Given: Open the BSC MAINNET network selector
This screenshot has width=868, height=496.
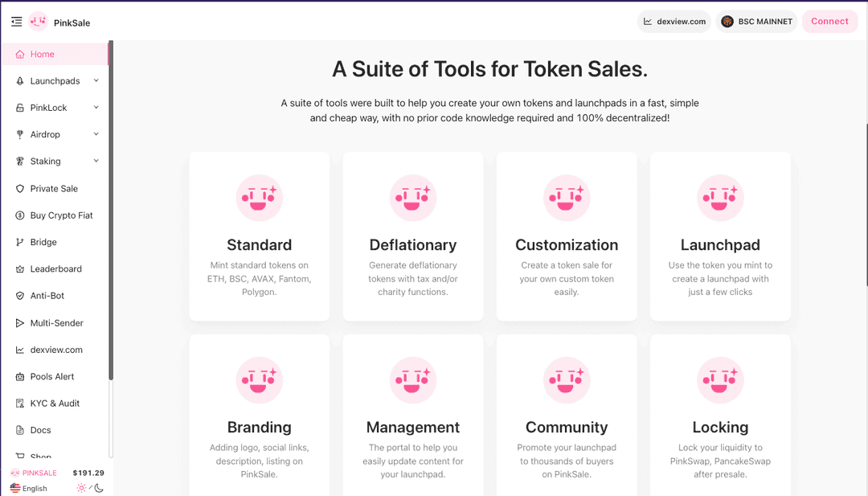Looking at the screenshot, I should click(756, 21).
